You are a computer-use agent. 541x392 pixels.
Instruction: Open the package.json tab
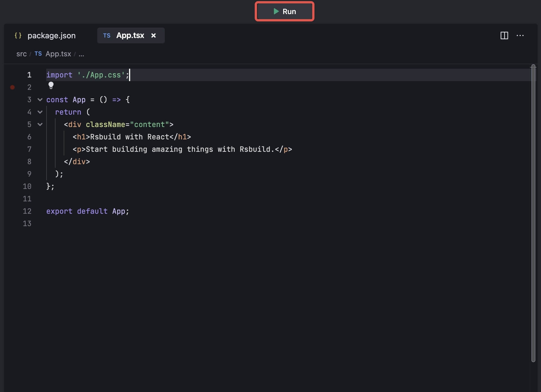51,35
